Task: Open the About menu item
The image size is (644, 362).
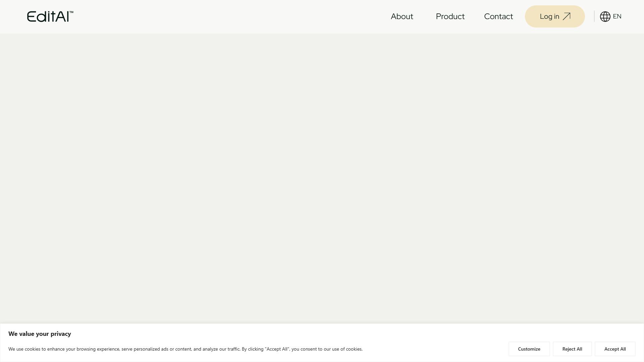Action: point(402,16)
